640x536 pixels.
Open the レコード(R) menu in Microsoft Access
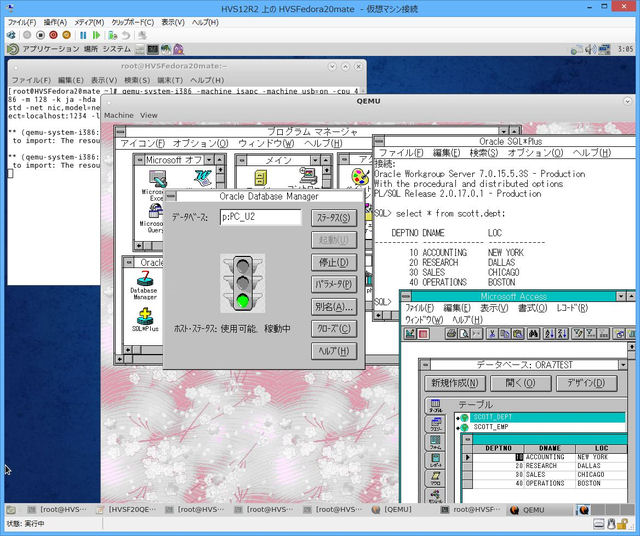[x=572, y=308]
